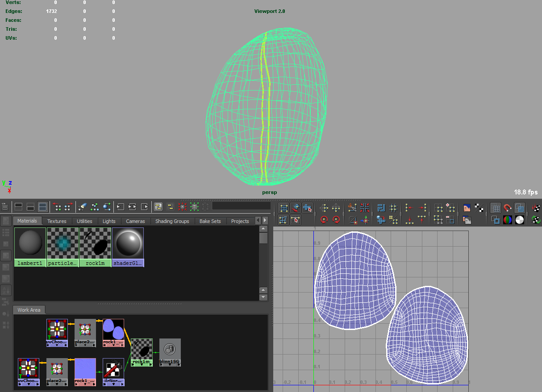
Task: Toggle pixel snapping with the magnet icon
Action: (x=508, y=208)
